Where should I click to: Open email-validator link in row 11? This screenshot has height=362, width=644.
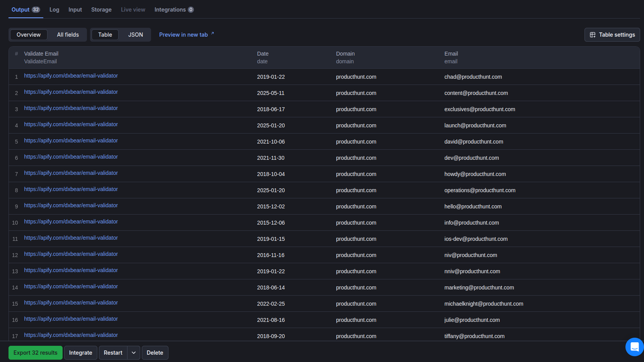(x=71, y=238)
